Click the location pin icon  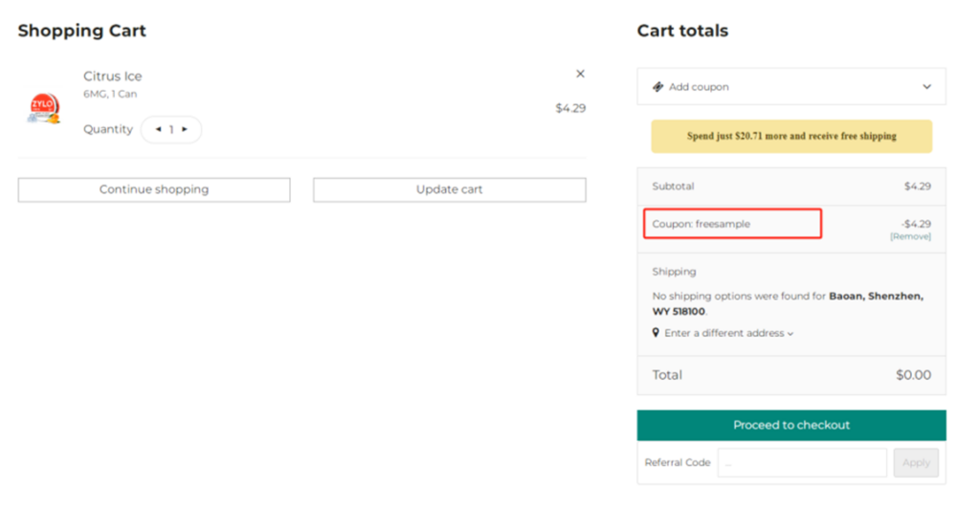coord(656,333)
